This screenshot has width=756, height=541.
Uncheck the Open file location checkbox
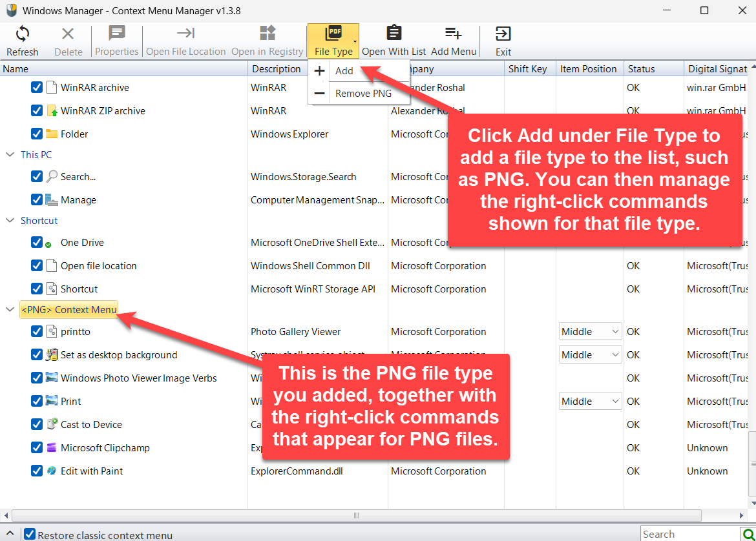tap(37, 265)
